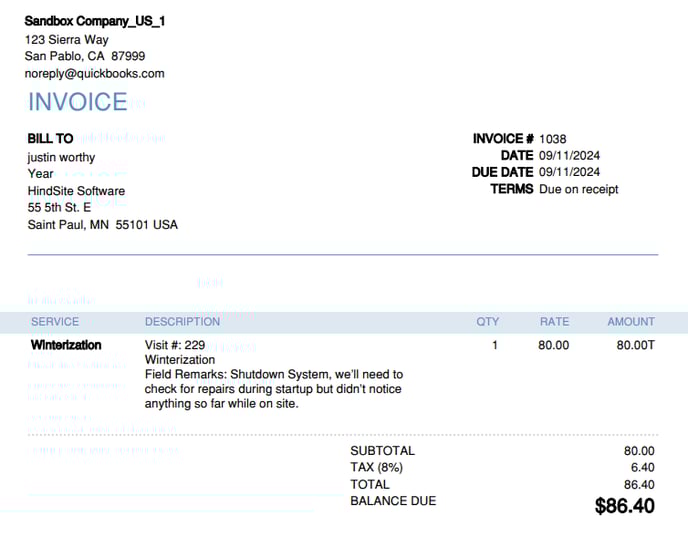
Task: Click the QTY column header
Action: (487, 322)
